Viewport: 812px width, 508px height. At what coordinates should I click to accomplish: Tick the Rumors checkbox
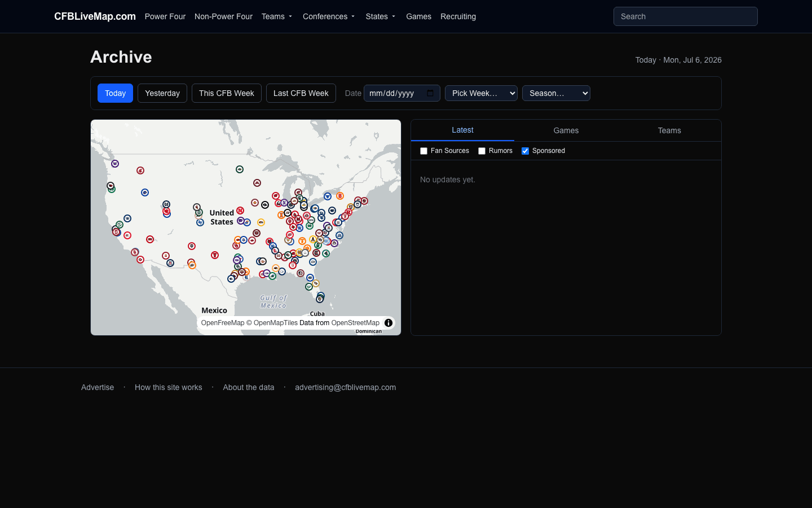point(482,151)
